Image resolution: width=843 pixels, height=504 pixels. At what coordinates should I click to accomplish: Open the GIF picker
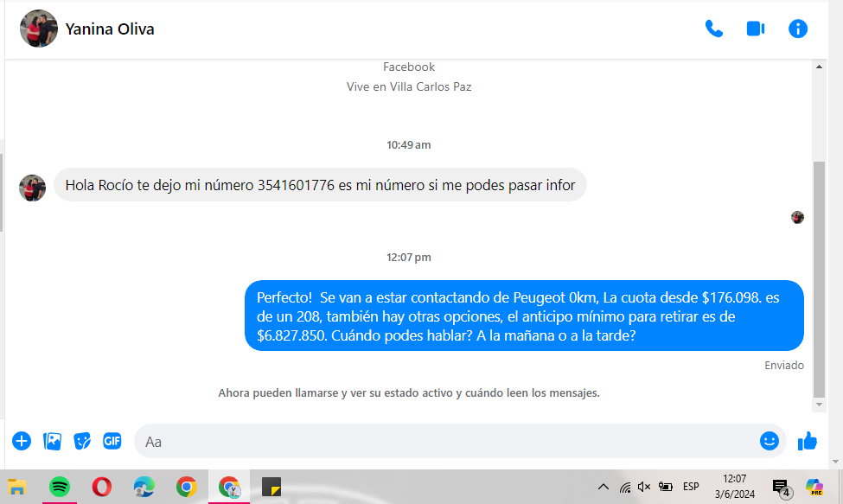coord(112,441)
